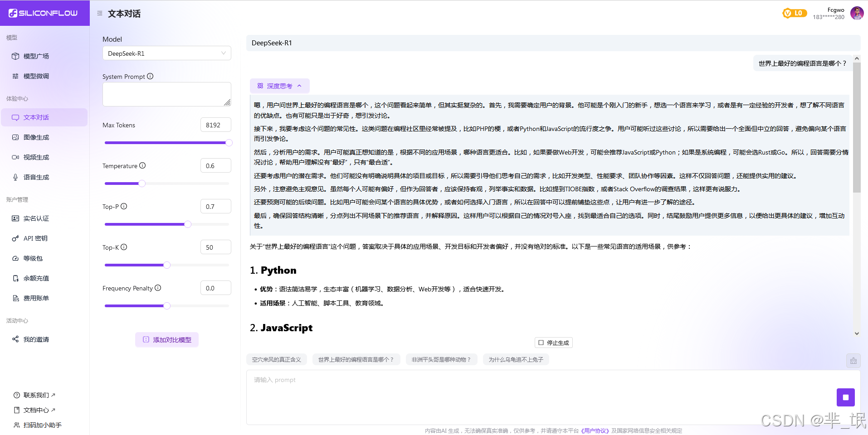Click the SiliconFlow logo
This screenshot has width=868, height=435.
click(x=43, y=13)
